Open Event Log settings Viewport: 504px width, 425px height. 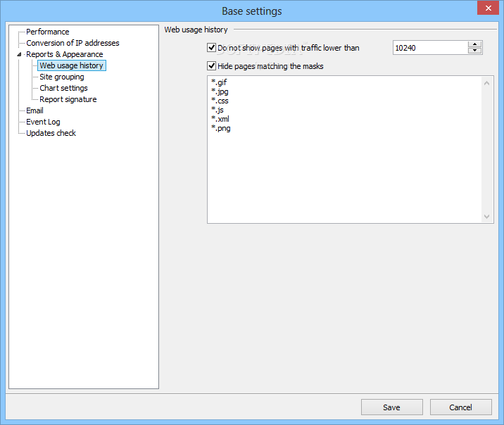[x=43, y=122]
